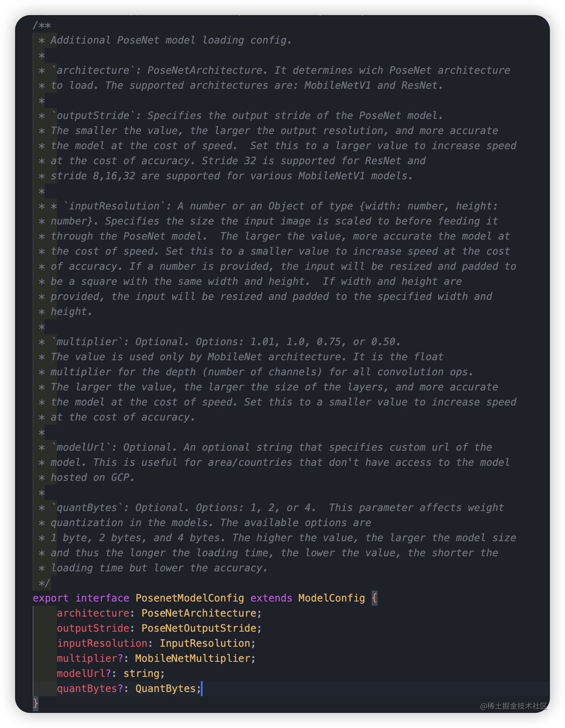Click the opening brace after ModelConfig
Viewport: 565px width, 728px height.
374,598
